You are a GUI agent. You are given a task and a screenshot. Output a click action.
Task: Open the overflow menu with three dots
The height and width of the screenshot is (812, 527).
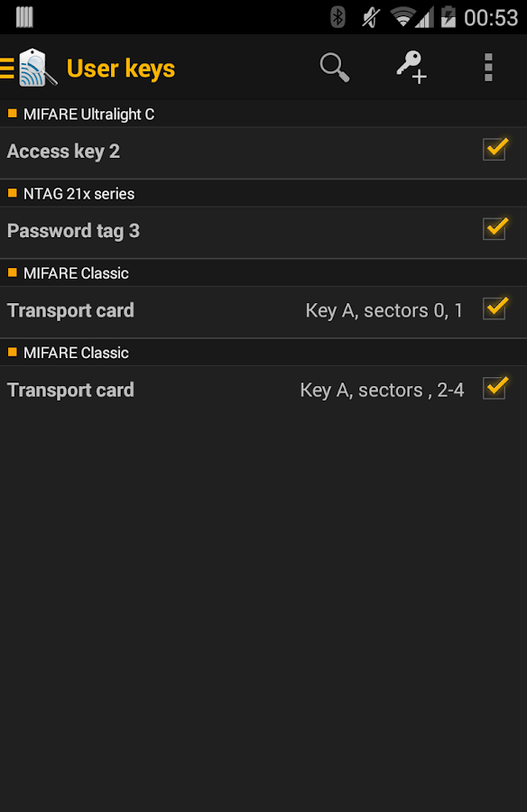(x=488, y=67)
